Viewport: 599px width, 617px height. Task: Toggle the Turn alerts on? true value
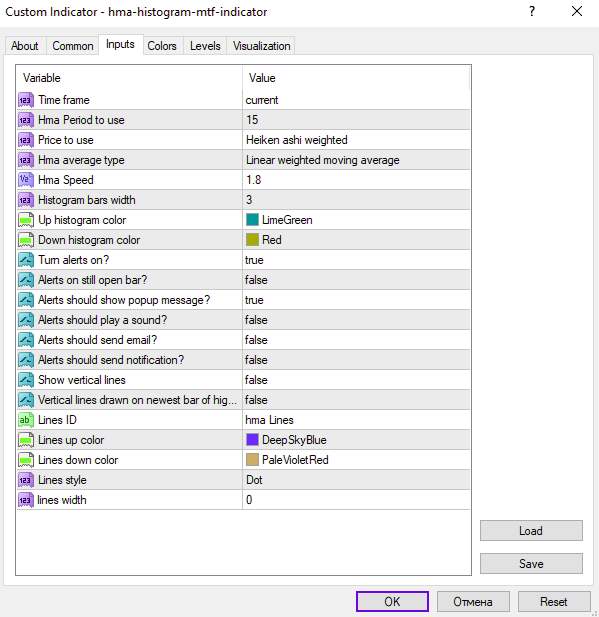[x=357, y=260]
